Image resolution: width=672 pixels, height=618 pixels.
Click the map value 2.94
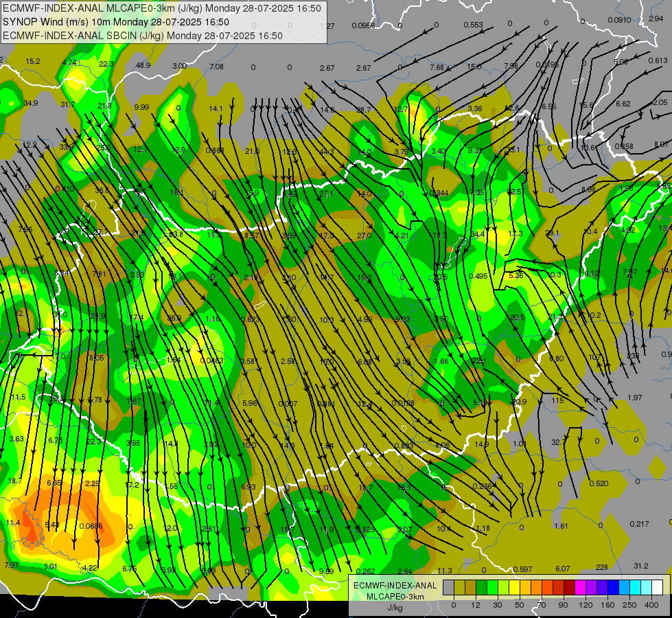point(656,19)
